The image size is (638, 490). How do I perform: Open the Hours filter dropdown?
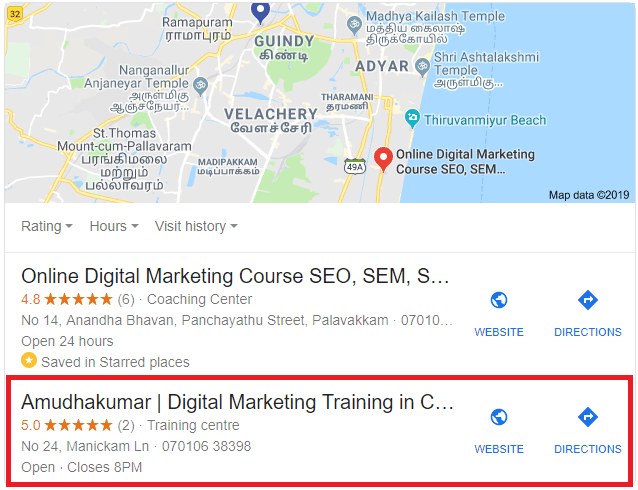point(114,226)
